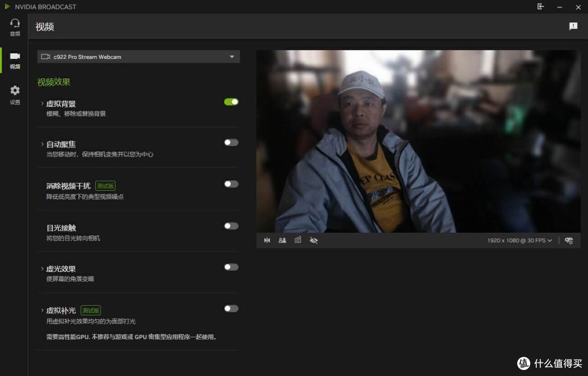Viewport: 588px width, 376px height.
Task: Close the NVIDIA Broadcast window
Action: pyautogui.click(x=578, y=7)
